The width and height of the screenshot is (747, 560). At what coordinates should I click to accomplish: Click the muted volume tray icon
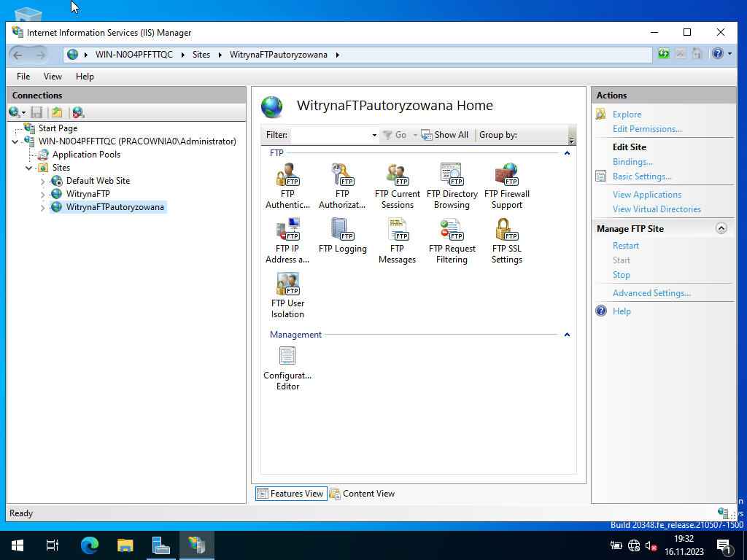(651, 545)
